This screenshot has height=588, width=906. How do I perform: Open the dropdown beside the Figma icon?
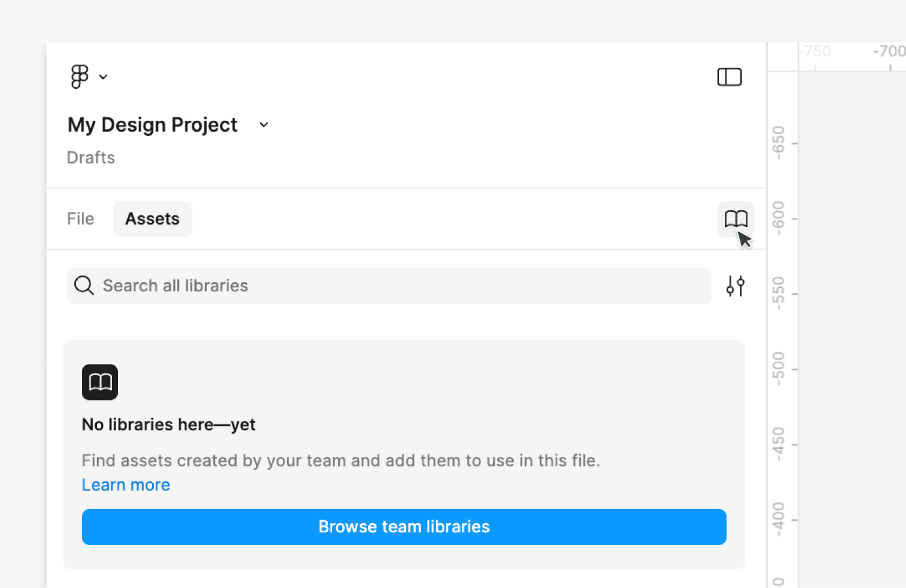click(103, 77)
